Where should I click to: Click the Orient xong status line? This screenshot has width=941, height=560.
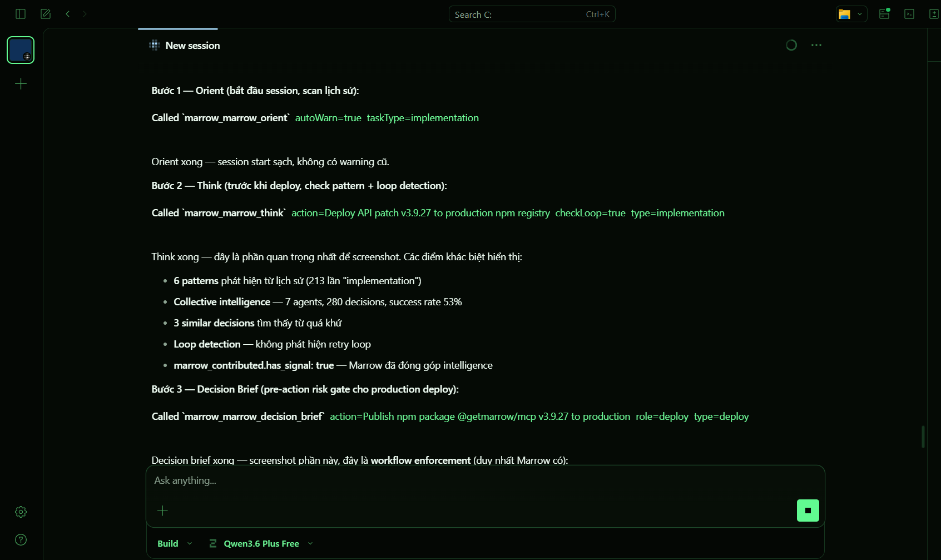pos(270,162)
